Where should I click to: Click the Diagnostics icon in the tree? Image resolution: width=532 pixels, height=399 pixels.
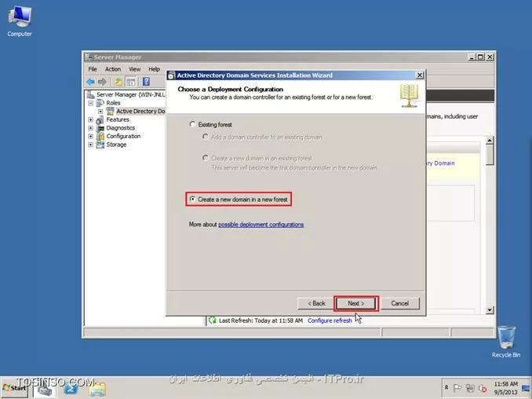100,128
